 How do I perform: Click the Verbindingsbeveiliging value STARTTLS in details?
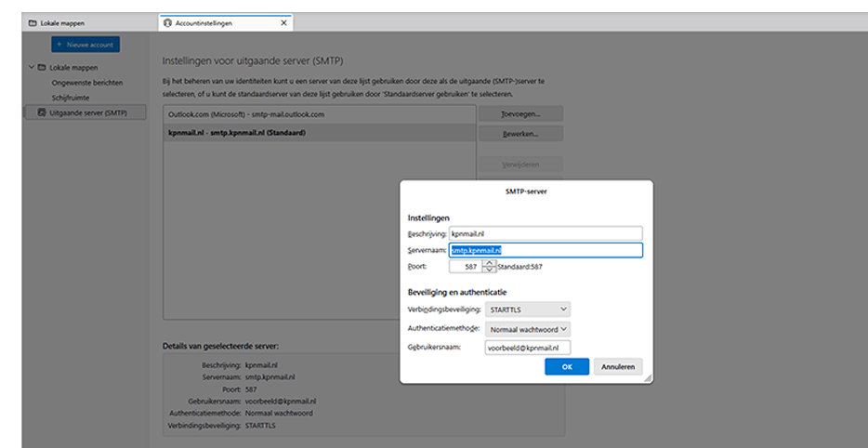260,426
